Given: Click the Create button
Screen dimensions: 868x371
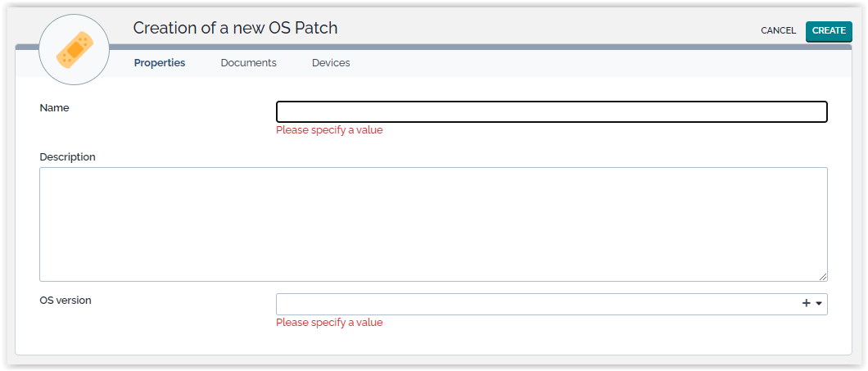Looking at the screenshot, I should 829,30.
